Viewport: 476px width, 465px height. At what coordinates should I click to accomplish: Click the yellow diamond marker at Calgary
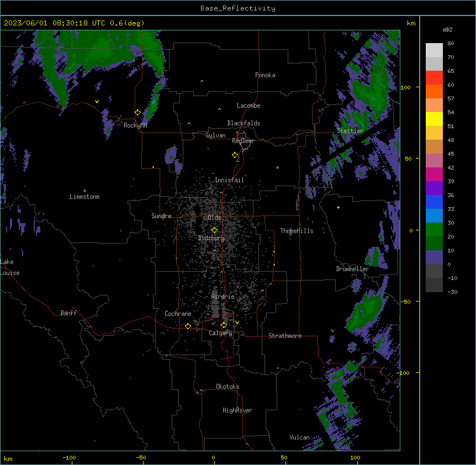(x=224, y=325)
